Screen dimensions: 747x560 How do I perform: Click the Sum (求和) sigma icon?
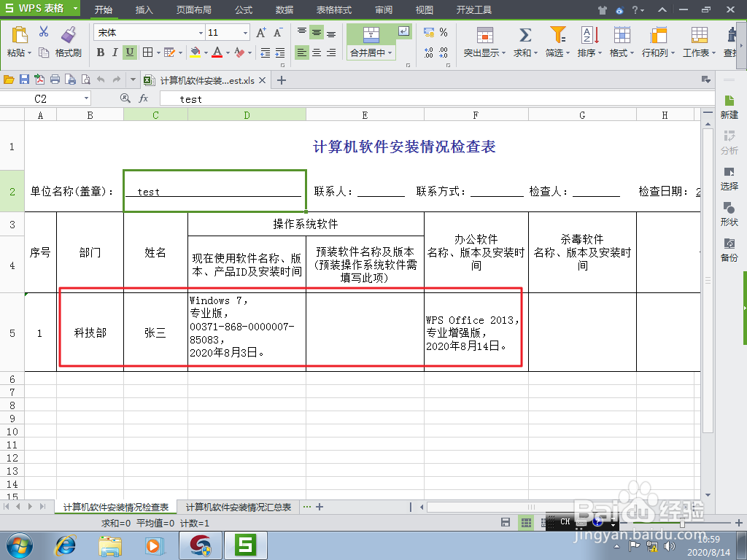[525, 35]
